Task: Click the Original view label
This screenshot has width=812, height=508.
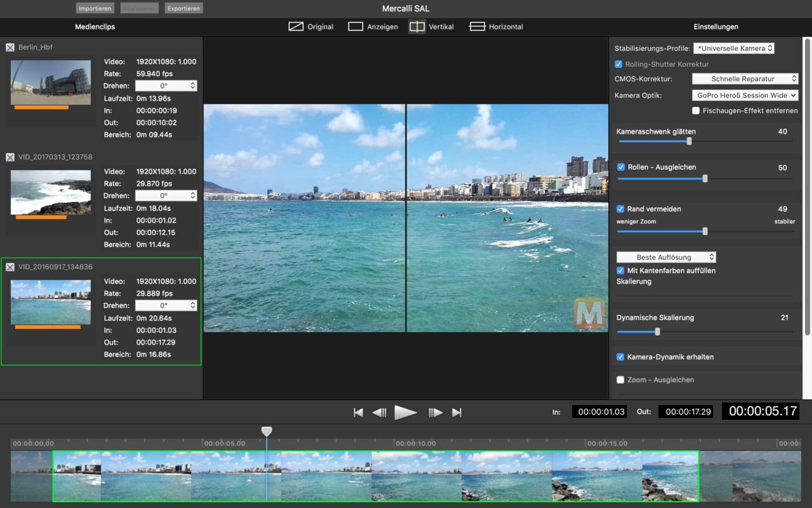Action: pyautogui.click(x=320, y=27)
